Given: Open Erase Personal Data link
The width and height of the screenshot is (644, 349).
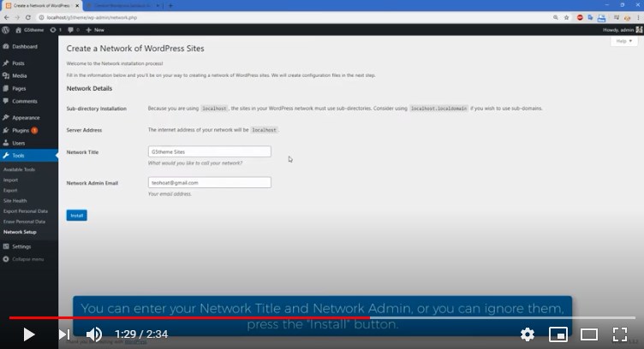Looking at the screenshot, I should tap(24, 222).
